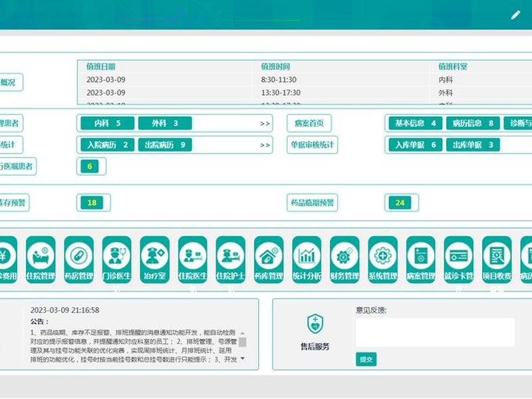Click the 意见反馈 text input box

[435, 332]
